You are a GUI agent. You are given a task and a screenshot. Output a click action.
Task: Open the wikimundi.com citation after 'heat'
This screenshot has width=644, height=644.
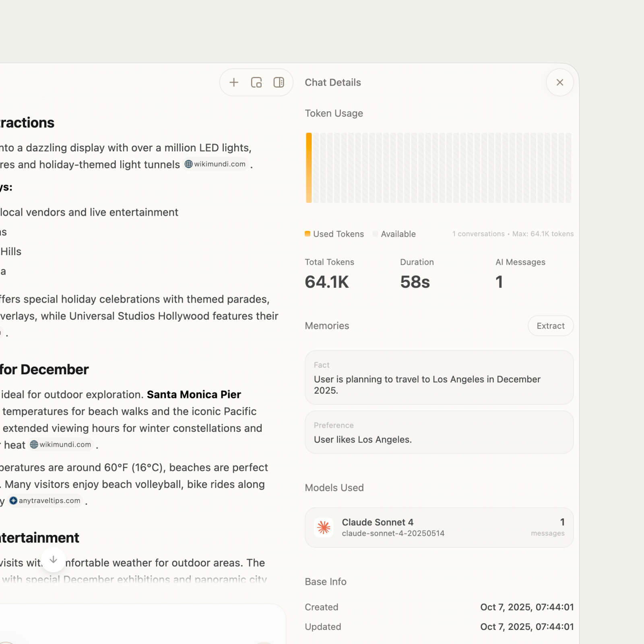tap(61, 445)
